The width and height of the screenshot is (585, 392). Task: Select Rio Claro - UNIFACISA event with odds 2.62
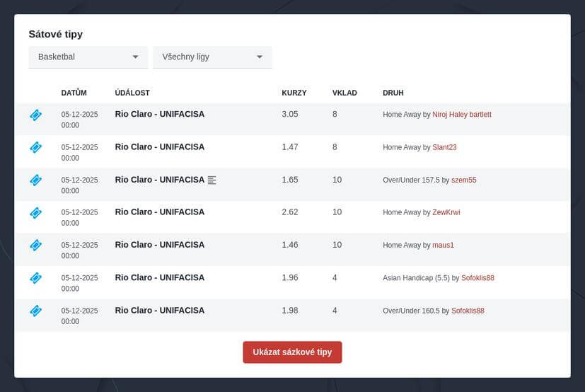pyautogui.click(x=159, y=212)
